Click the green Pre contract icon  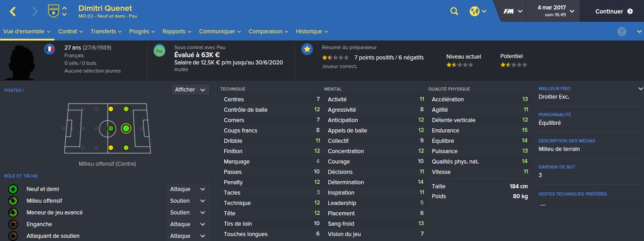point(159,51)
